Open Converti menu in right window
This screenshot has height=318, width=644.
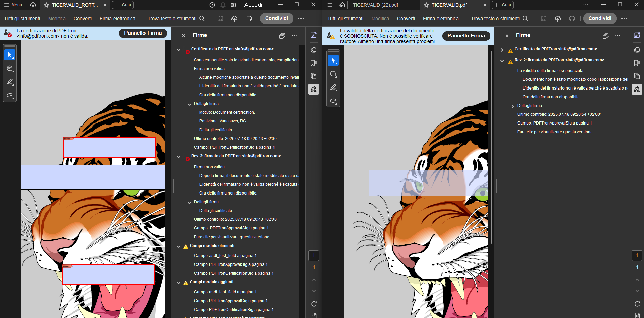(406, 19)
